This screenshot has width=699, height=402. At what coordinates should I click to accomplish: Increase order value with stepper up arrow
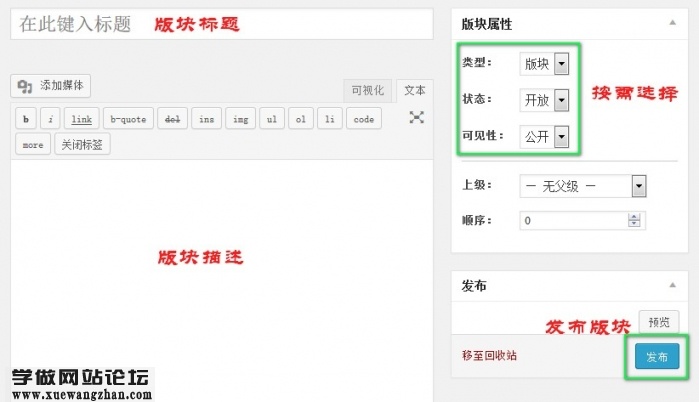[x=634, y=217]
